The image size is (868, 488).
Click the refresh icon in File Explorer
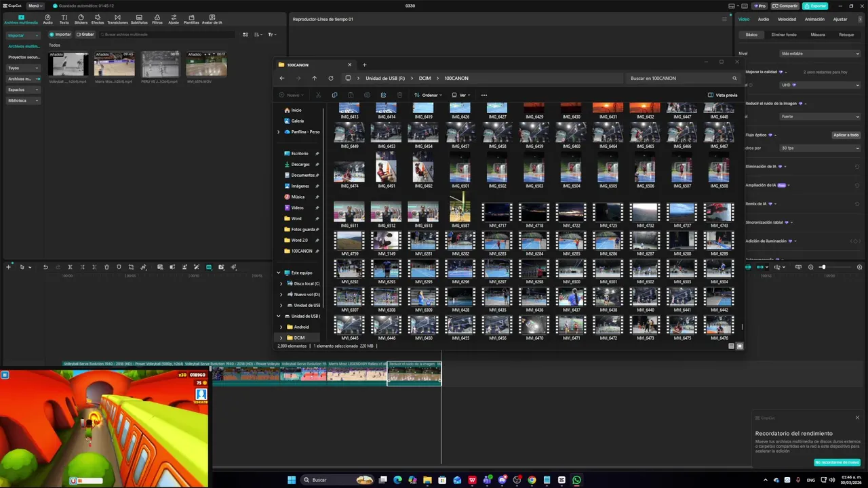point(331,78)
